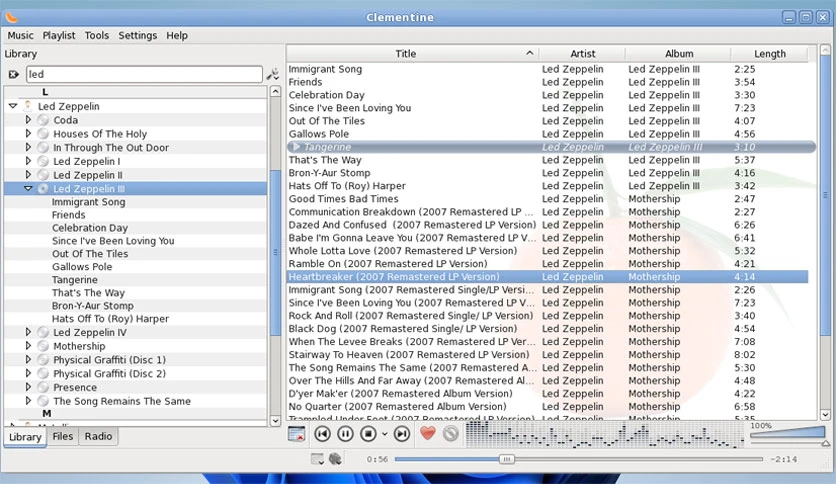
Task: Sort playlist by Length column header
Action: coord(770,54)
